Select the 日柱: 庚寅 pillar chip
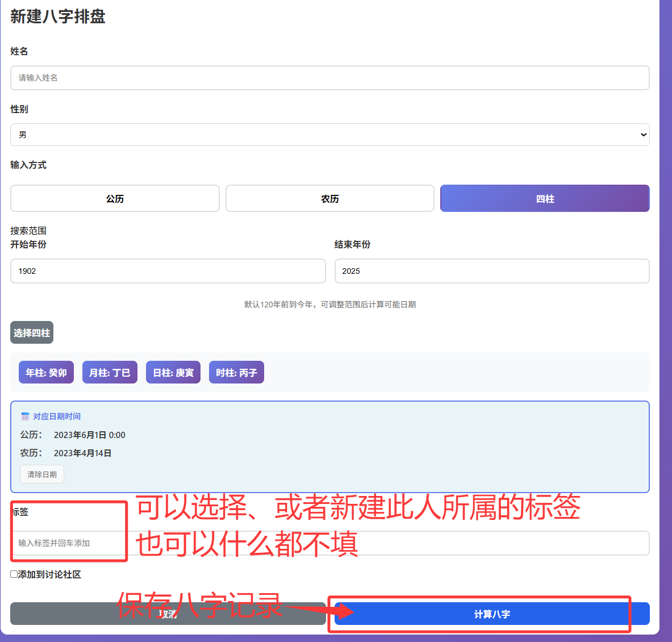The width and height of the screenshot is (672, 642). (173, 373)
